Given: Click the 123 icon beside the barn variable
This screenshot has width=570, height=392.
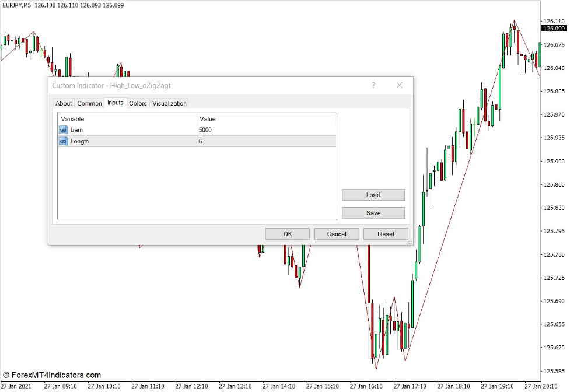Looking at the screenshot, I should click(x=63, y=129).
